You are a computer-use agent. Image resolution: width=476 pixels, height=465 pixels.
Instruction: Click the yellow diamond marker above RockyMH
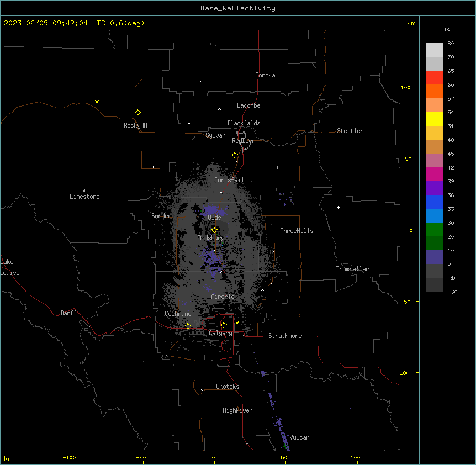click(137, 113)
